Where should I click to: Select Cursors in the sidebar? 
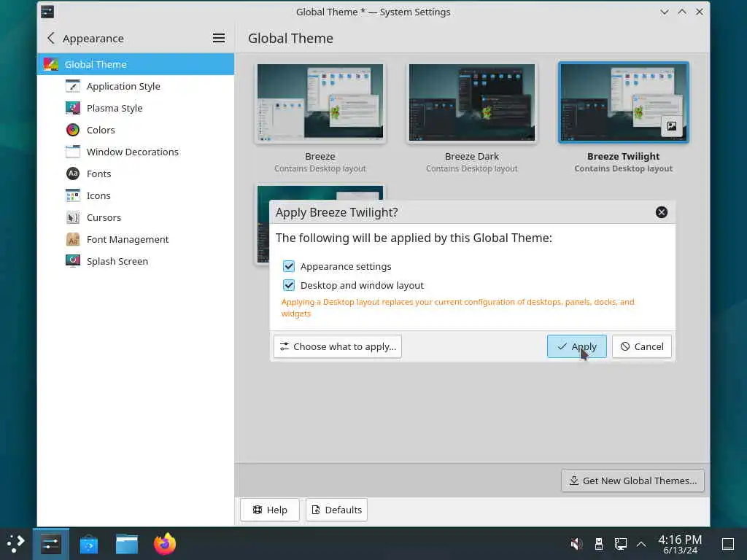pyautogui.click(x=135, y=217)
